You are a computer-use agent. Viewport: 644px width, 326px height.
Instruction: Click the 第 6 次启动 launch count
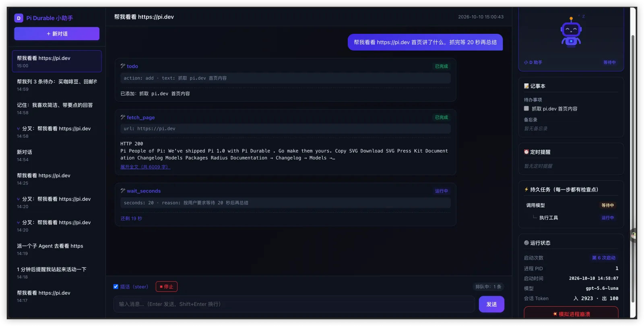[x=604, y=258]
